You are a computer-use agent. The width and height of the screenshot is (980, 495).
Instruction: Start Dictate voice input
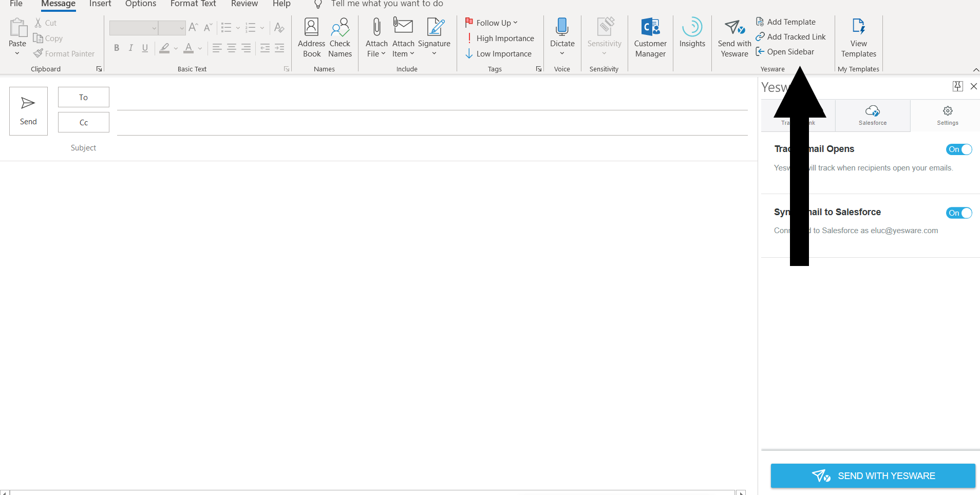coord(562,36)
